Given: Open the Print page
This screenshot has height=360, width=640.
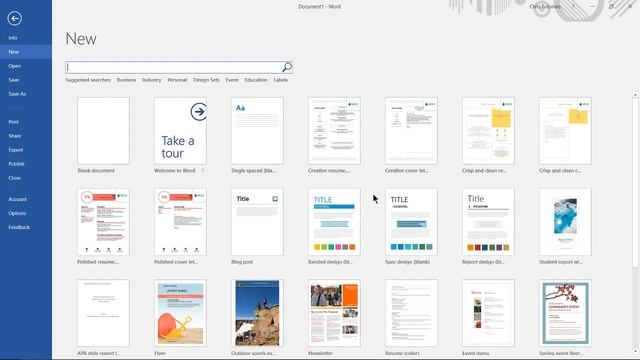Looking at the screenshot, I should 13,122.
